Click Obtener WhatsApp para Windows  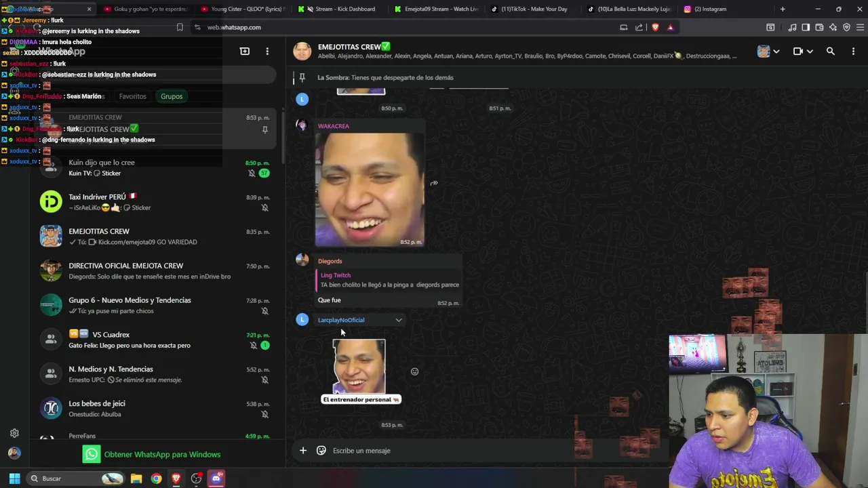pyautogui.click(x=152, y=454)
